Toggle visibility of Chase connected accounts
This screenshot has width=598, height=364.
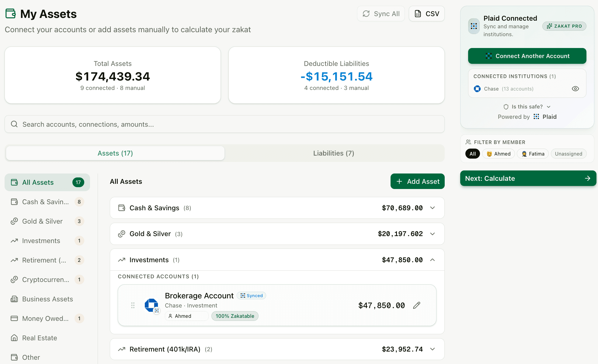coord(575,88)
